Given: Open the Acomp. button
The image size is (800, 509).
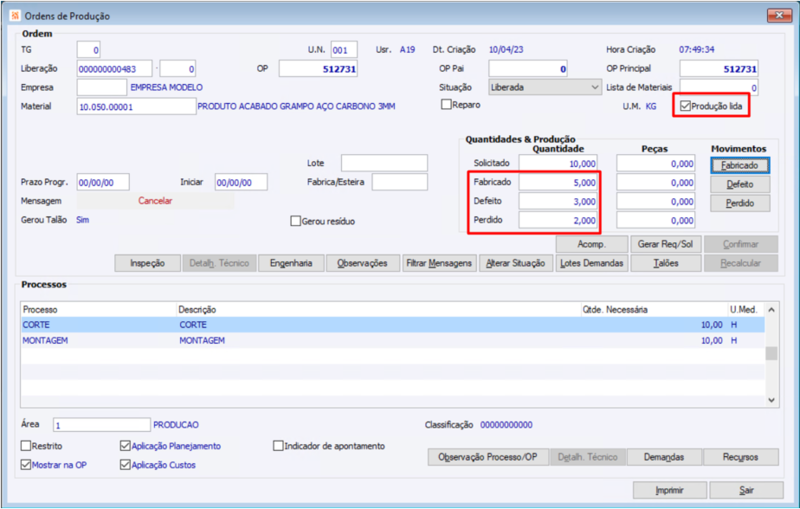Looking at the screenshot, I should [x=592, y=244].
